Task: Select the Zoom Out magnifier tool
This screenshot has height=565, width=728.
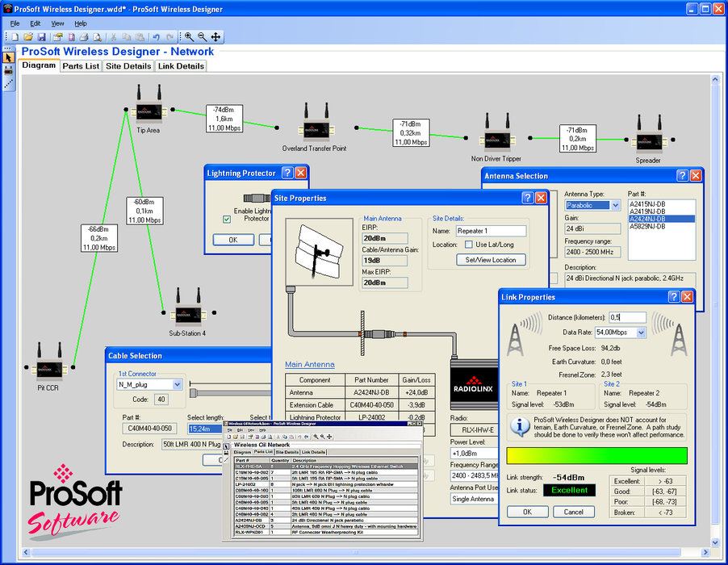Action: point(203,37)
